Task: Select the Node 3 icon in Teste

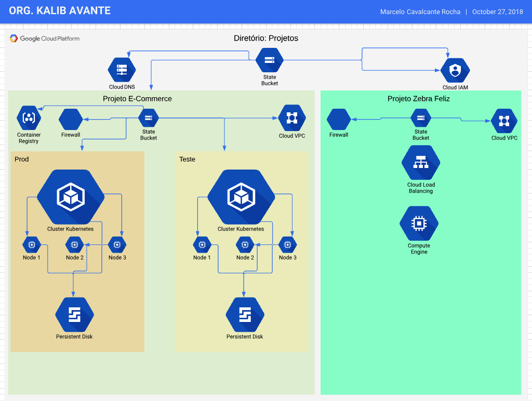Action: (x=287, y=244)
